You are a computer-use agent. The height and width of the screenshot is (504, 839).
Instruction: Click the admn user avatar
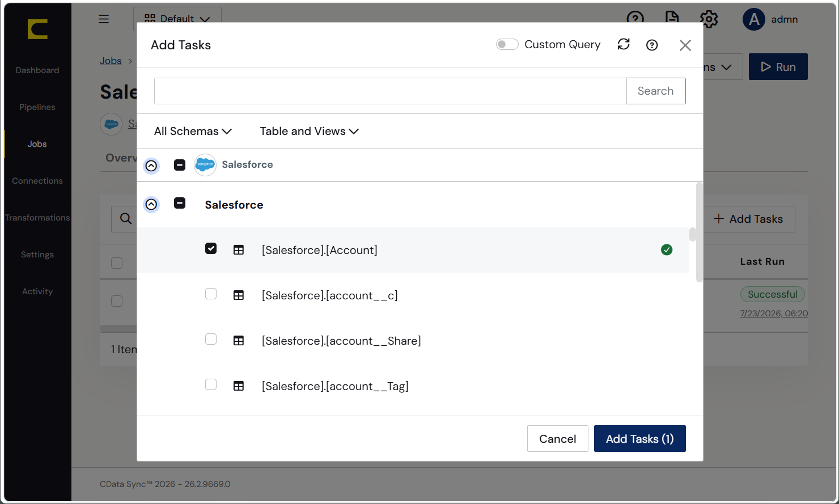[754, 19]
